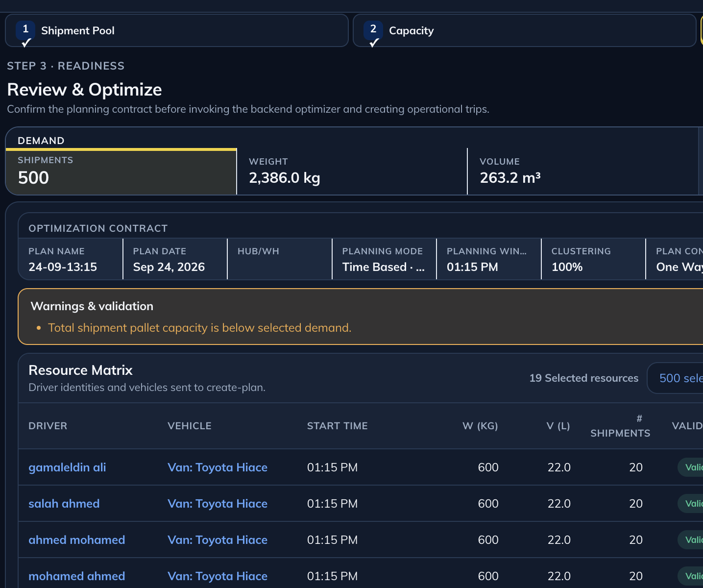
Task: Click 19 Selected resources label
Action: [584, 378]
